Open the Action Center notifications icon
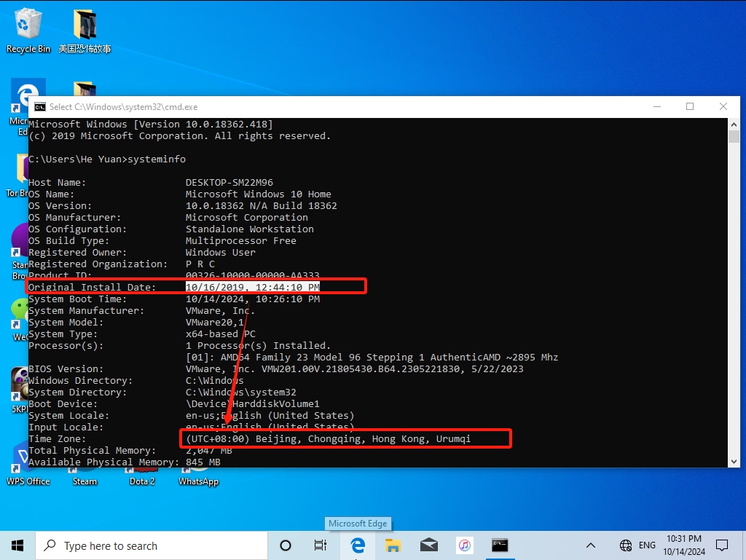The width and height of the screenshot is (746, 560). tap(722, 545)
